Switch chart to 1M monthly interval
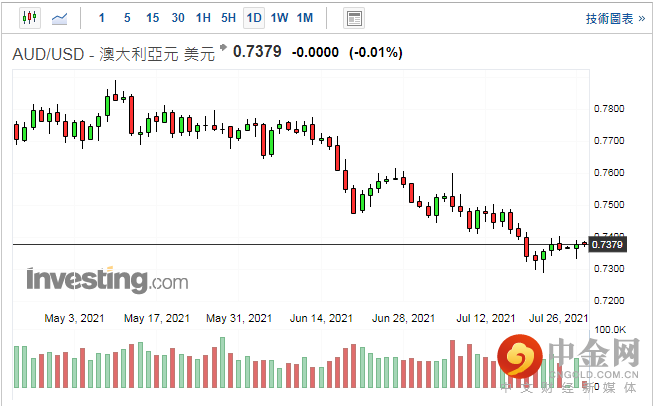The image size is (654, 406). point(305,18)
